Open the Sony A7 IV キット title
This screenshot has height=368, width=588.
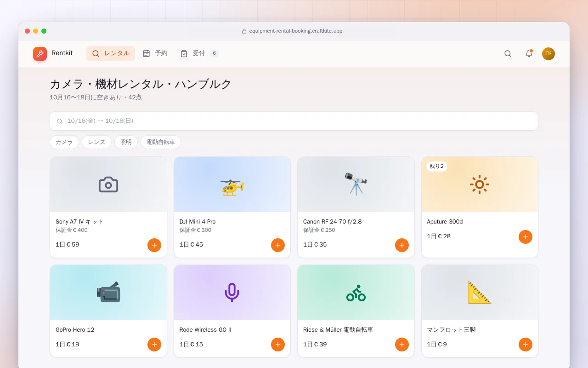79,222
